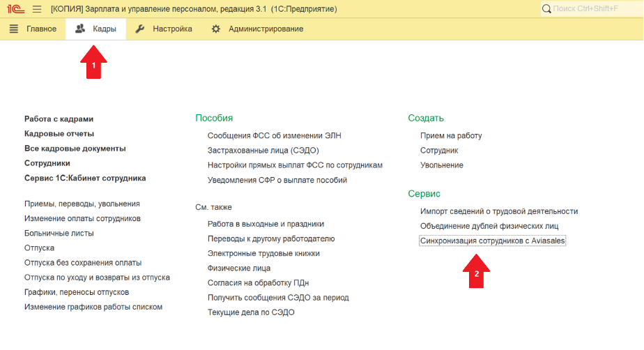The image size is (644, 350).
Task: Click the Главное section list icon
Action: click(14, 29)
